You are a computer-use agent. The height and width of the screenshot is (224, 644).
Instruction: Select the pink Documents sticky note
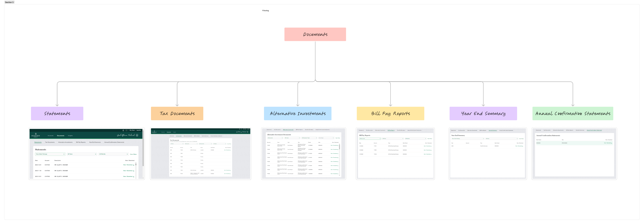tap(315, 34)
